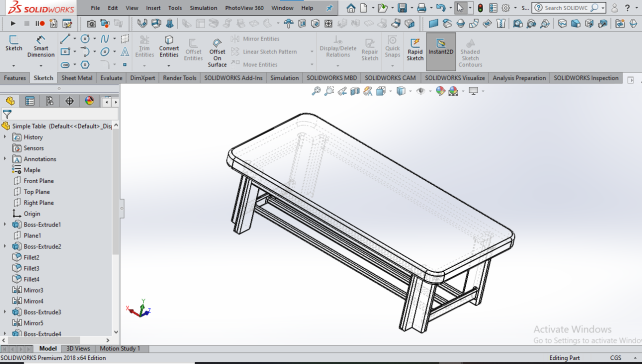This screenshot has width=642, height=364.
Task: Open the Insert menu
Action: coord(153,8)
